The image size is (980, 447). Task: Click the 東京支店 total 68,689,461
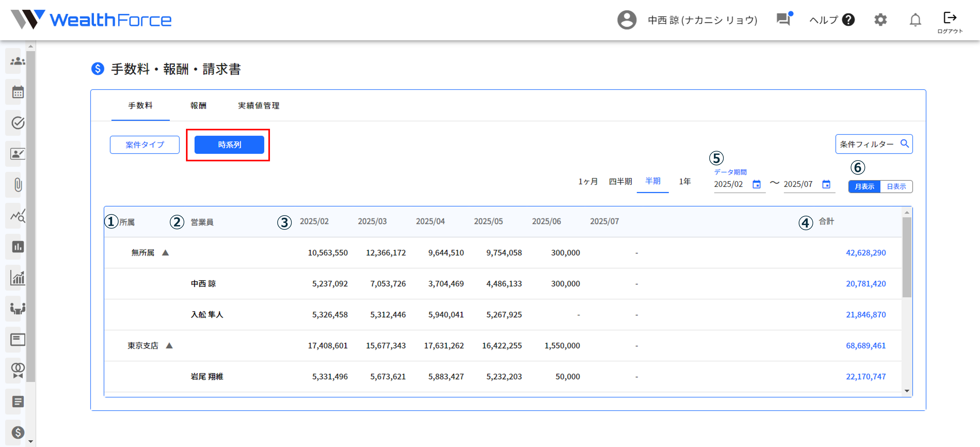click(866, 346)
